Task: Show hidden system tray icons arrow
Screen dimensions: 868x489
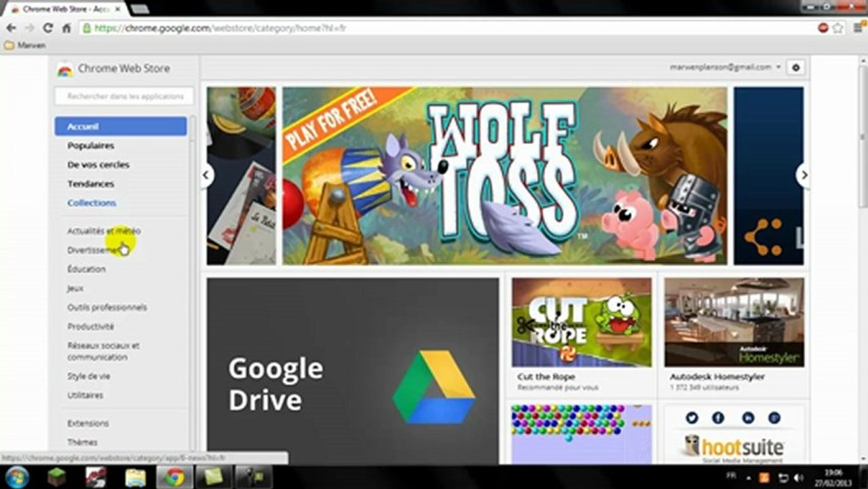Action: pos(748,477)
